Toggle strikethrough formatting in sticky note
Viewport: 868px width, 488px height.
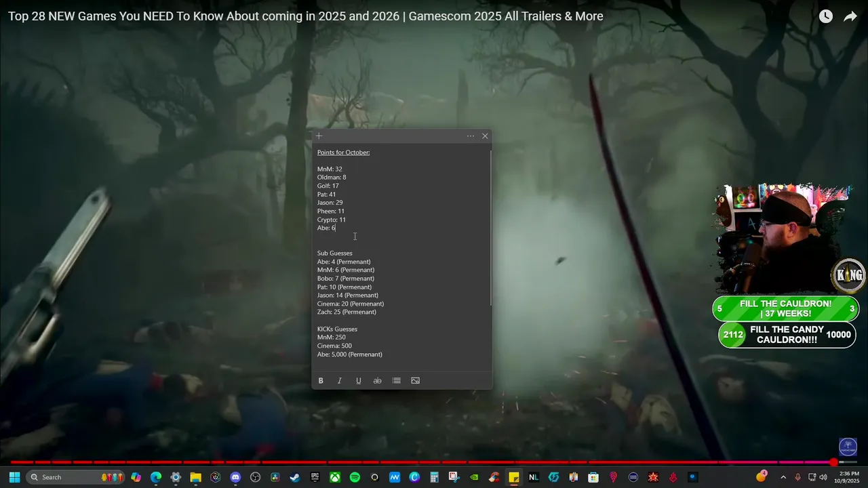(x=378, y=381)
